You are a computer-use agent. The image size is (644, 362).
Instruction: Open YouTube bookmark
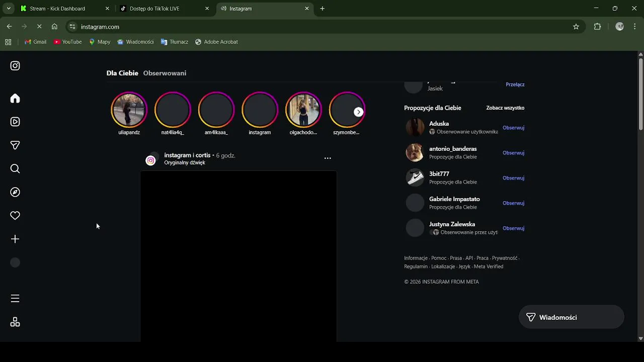tap(67, 42)
